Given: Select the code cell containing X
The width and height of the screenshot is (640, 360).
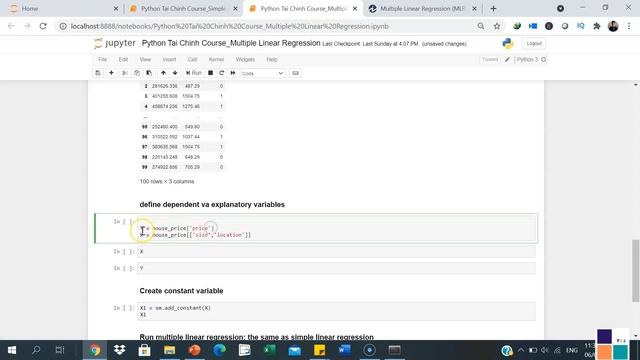Looking at the screenshot, I should 336,252.
